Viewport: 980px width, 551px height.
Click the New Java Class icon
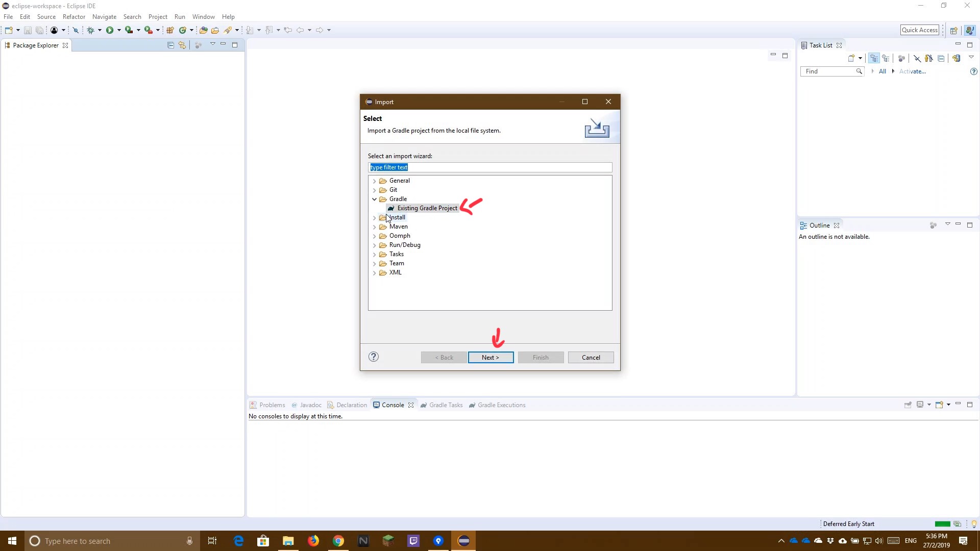click(x=182, y=30)
